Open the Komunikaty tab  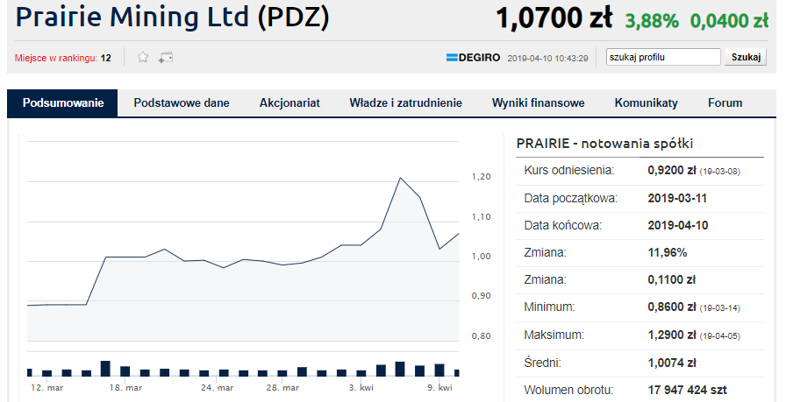coord(646,103)
